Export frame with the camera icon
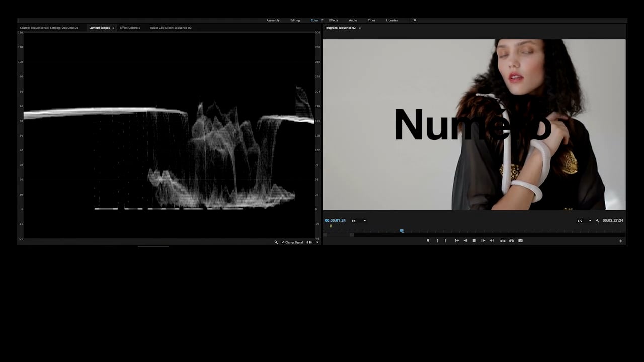Image resolution: width=644 pixels, height=362 pixels. (520, 240)
